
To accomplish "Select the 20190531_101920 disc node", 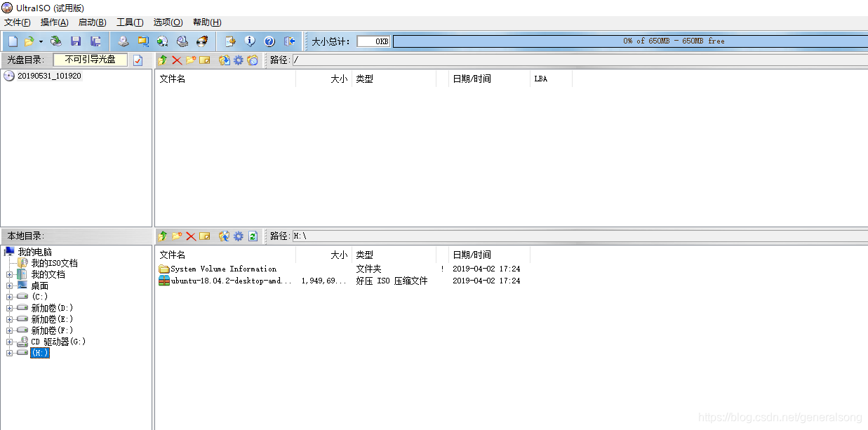I will click(x=49, y=76).
